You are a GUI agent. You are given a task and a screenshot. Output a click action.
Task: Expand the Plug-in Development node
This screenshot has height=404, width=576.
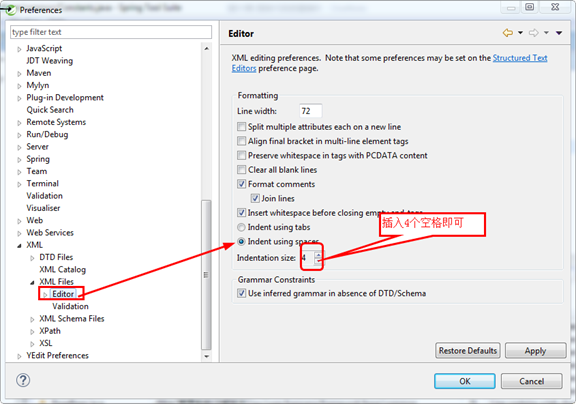[19, 98]
